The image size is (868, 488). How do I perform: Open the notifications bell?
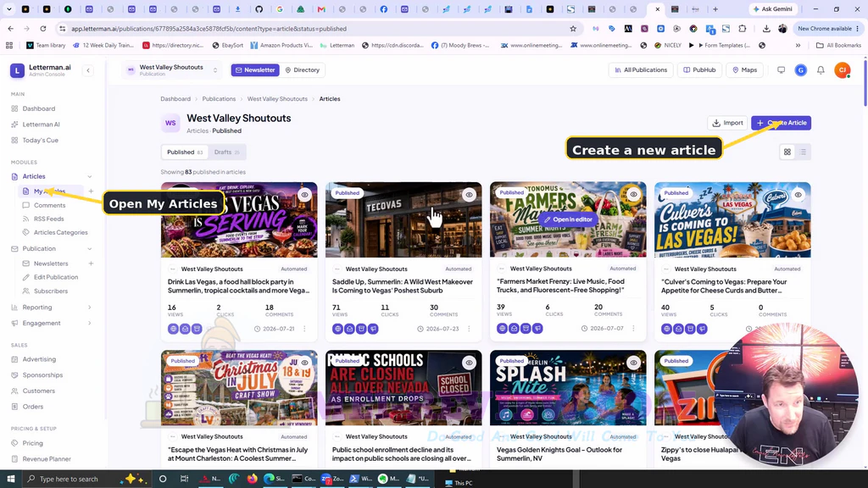[821, 70]
